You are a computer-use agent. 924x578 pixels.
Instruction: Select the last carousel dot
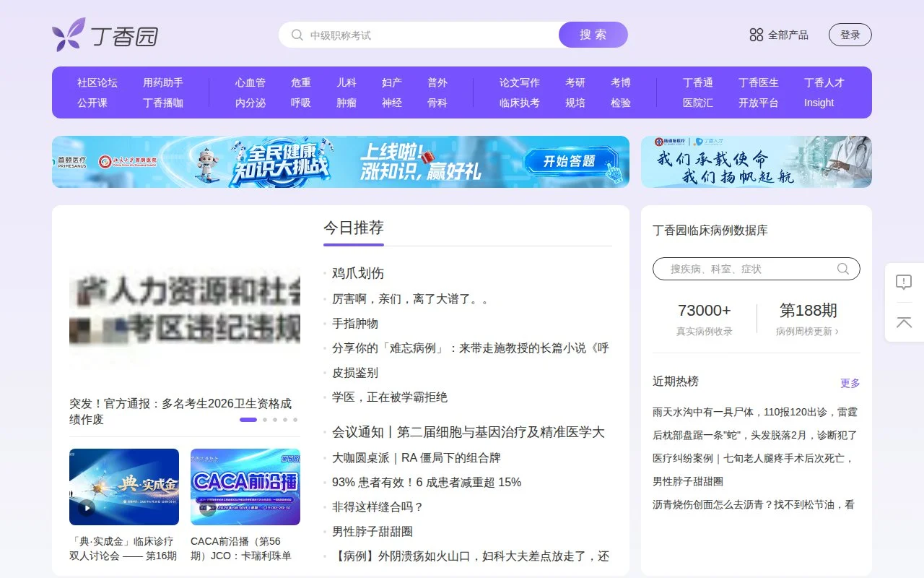[x=295, y=420]
